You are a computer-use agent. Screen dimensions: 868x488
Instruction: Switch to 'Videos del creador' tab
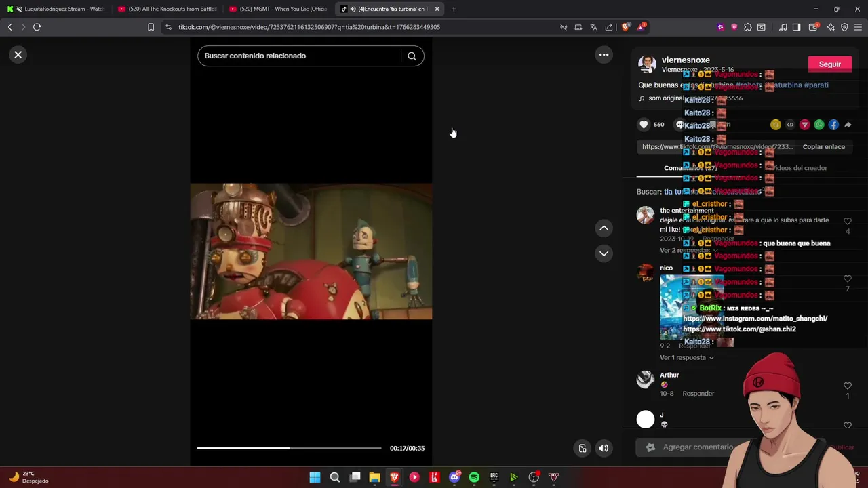tap(799, 168)
